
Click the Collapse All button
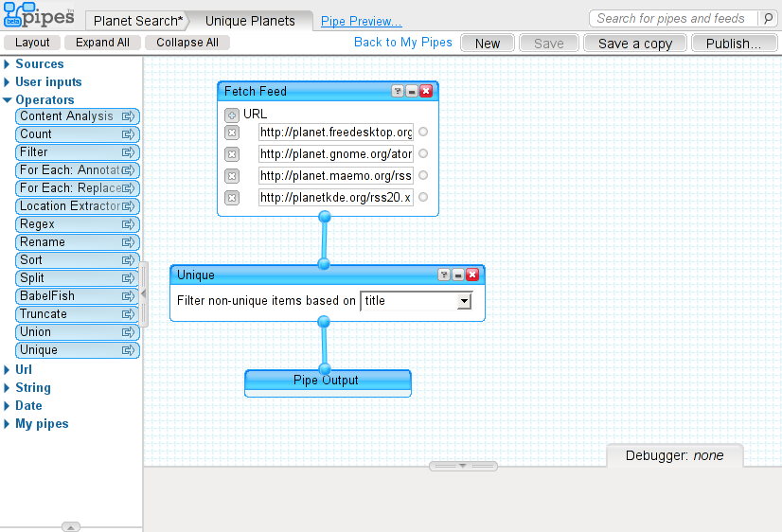coord(187,43)
